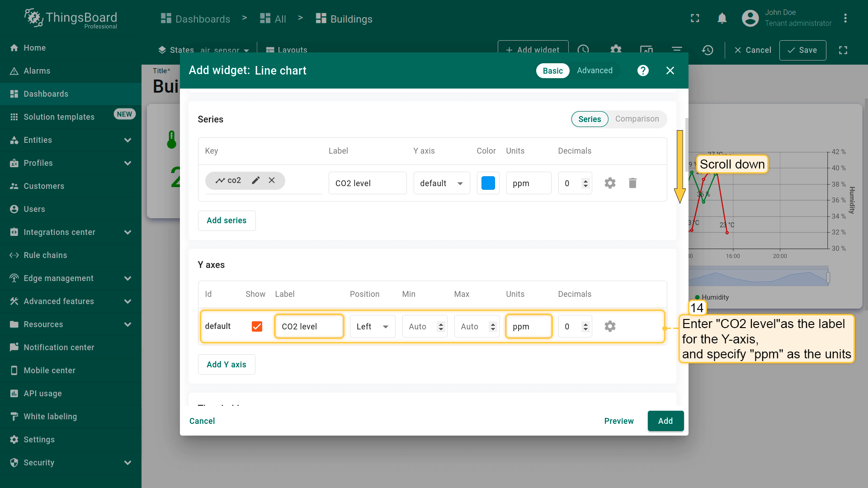Switch widget config to Advanced mode
Image resolution: width=868 pixels, height=488 pixels.
(594, 70)
